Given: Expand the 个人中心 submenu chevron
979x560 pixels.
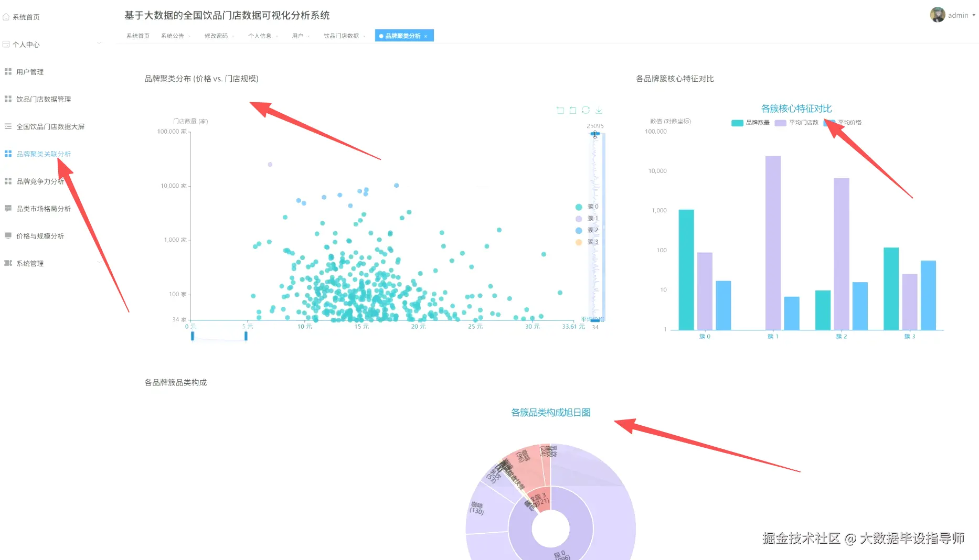Looking at the screenshot, I should tap(99, 44).
